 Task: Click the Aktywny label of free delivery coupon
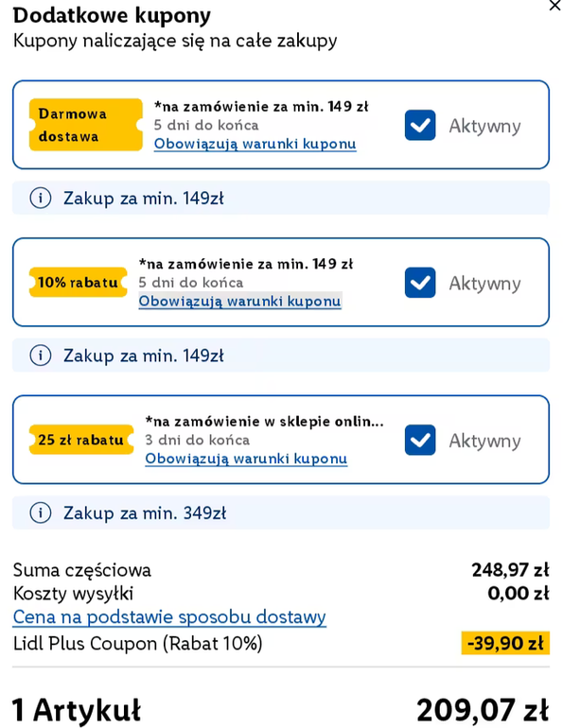point(484,126)
